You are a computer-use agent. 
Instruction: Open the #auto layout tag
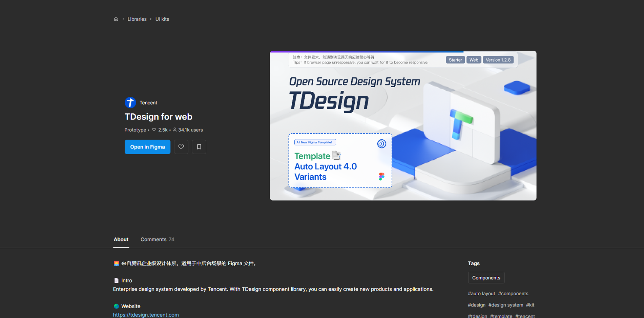point(481,293)
